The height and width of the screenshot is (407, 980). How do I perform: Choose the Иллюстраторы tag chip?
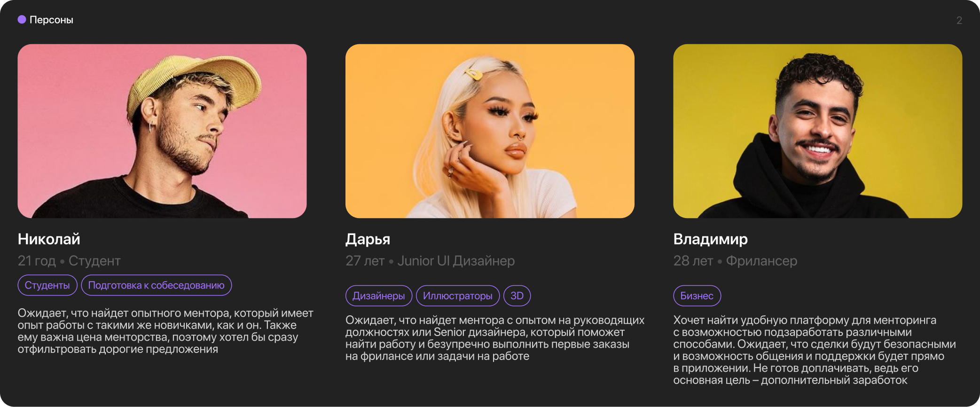coord(458,296)
